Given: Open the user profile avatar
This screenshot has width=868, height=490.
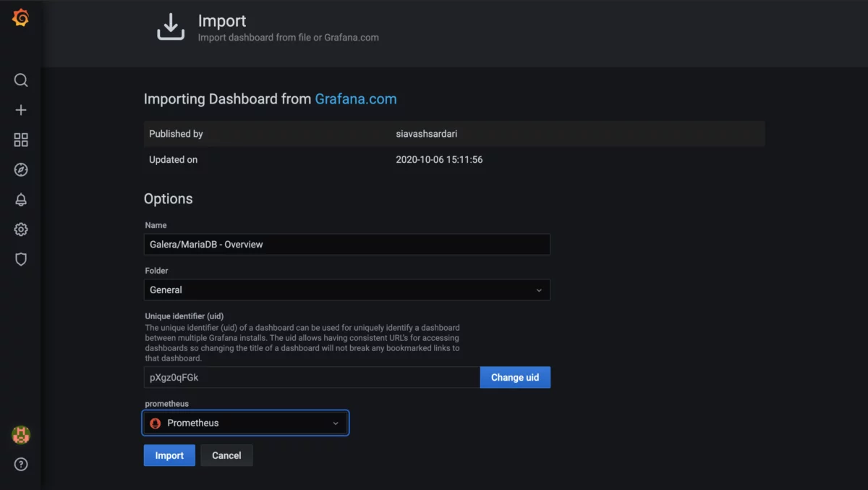Looking at the screenshot, I should (x=21, y=435).
